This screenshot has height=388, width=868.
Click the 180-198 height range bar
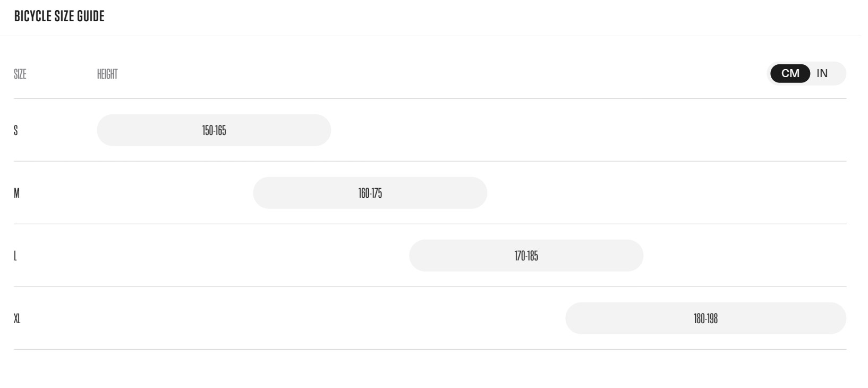pyautogui.click(x=705, y=318)
